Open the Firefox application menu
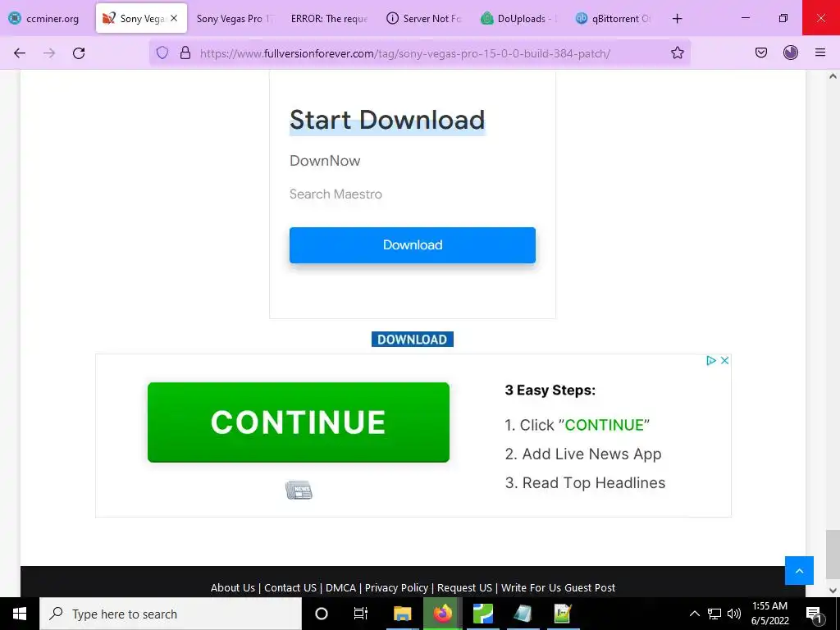Screen dimensions: 840x630 click(820, 52)
